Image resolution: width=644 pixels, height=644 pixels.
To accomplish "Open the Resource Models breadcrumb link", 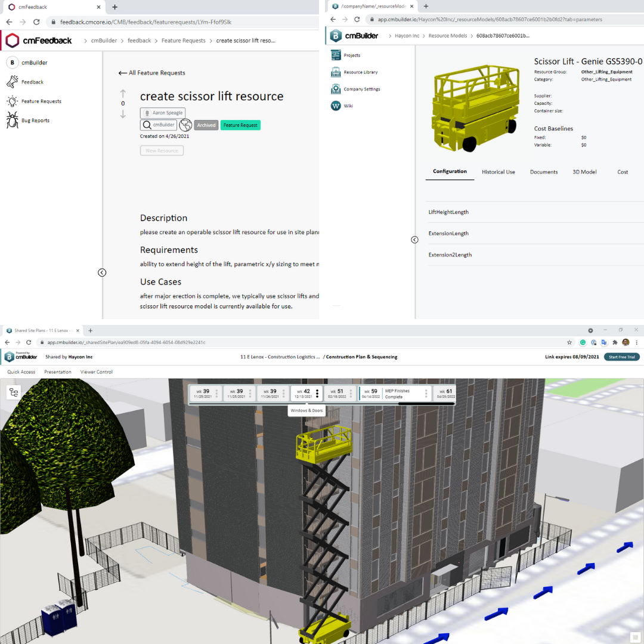I will [448, 36].
